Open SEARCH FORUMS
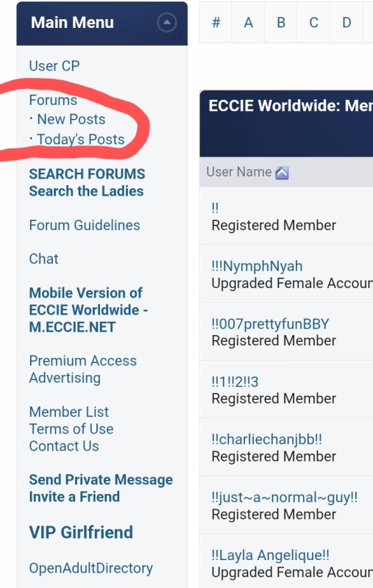The height and width of the screenshot is (588, 373). click(87, 174)
